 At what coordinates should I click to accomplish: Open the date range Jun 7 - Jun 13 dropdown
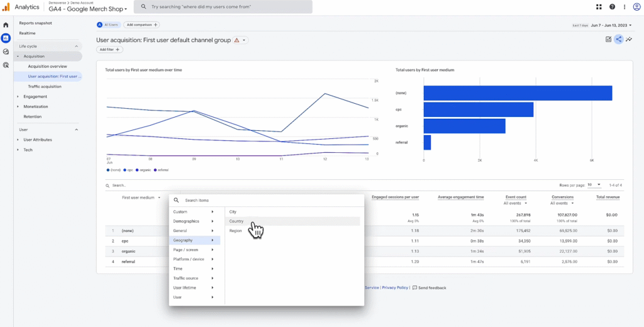coord(611,25)
